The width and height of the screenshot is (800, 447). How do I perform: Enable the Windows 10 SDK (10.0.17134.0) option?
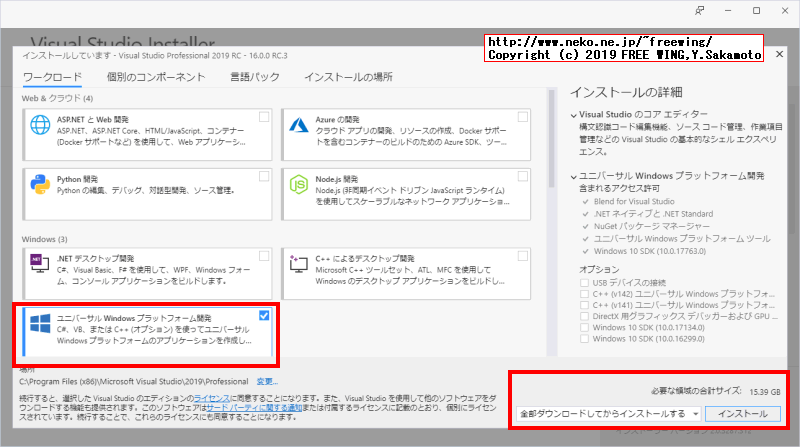pos(584,327)
